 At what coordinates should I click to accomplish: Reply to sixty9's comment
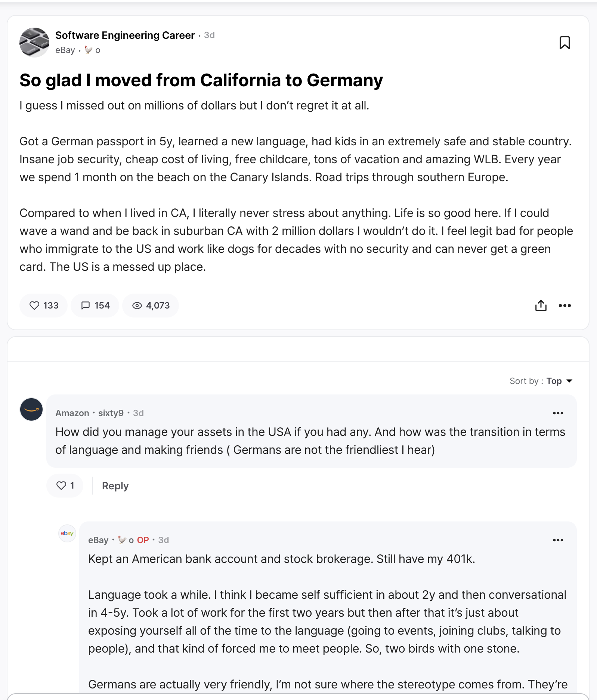pos(115,486)
